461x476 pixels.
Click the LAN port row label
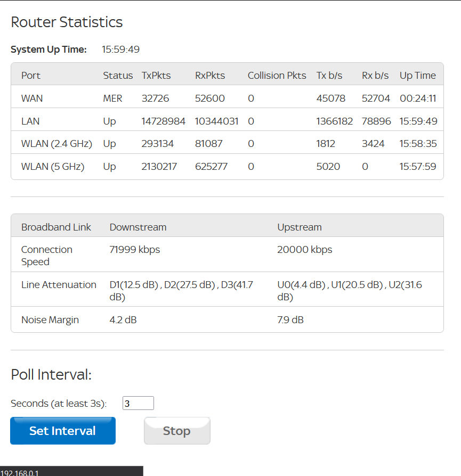tap(30, 121)
